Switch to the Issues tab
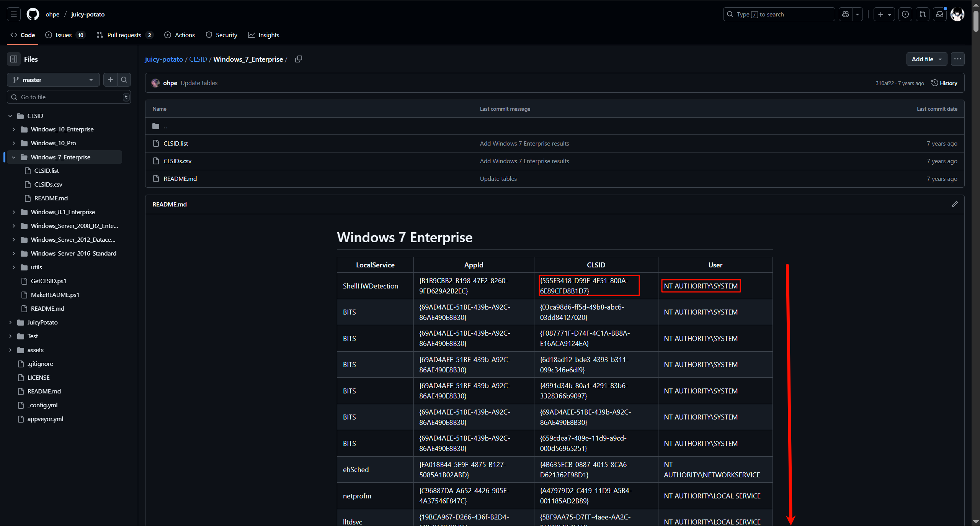Screen dimensions: 980x526 pos(64,35)
